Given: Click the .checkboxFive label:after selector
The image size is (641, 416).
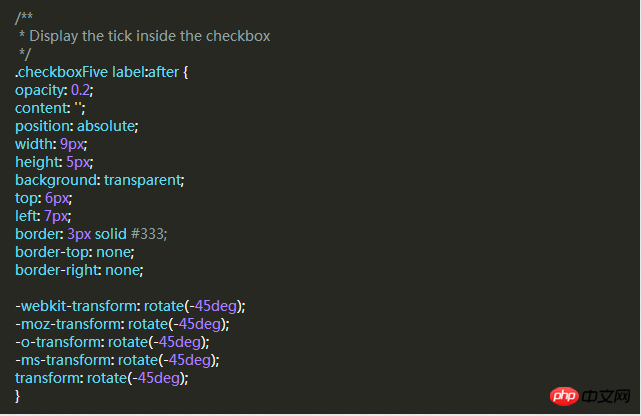Looking at the screenshot, I should (97, 72).
